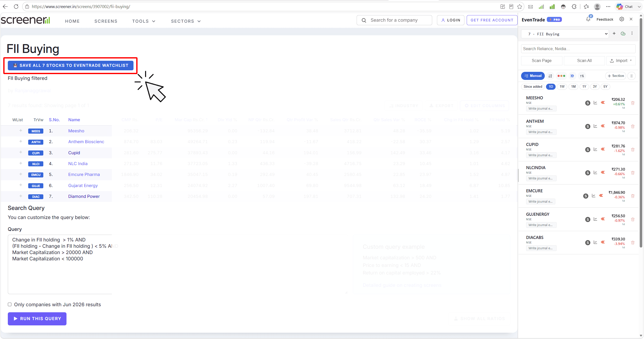Viewport: 644px width, 339px height.
Task: Run this query
Action: [37, 319]
